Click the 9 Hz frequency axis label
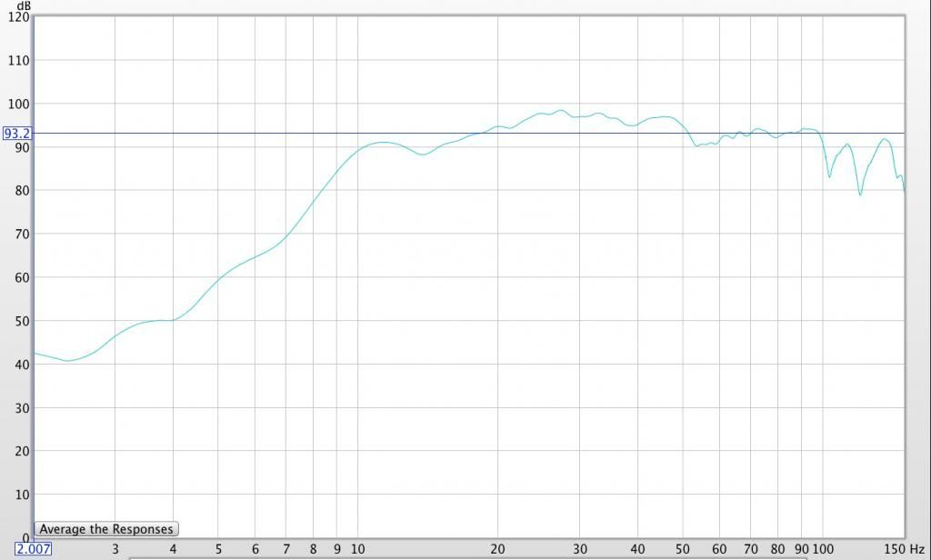Image resolution: width=931 pixels, height=560 pixels. tap(337, 549)
